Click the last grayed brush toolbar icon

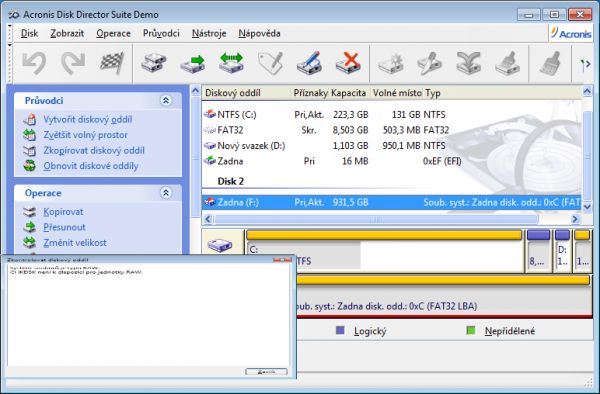[x=550, y=63]
